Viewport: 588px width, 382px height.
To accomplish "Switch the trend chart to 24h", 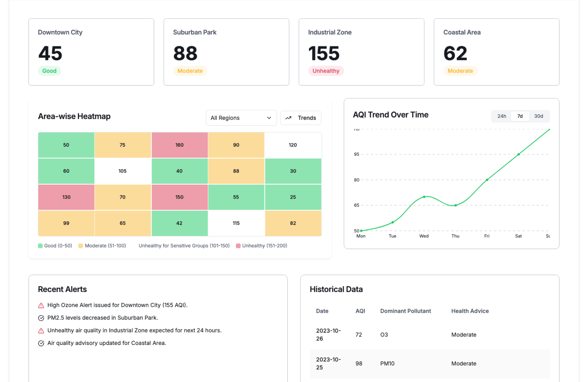I will tap(502, 116).
